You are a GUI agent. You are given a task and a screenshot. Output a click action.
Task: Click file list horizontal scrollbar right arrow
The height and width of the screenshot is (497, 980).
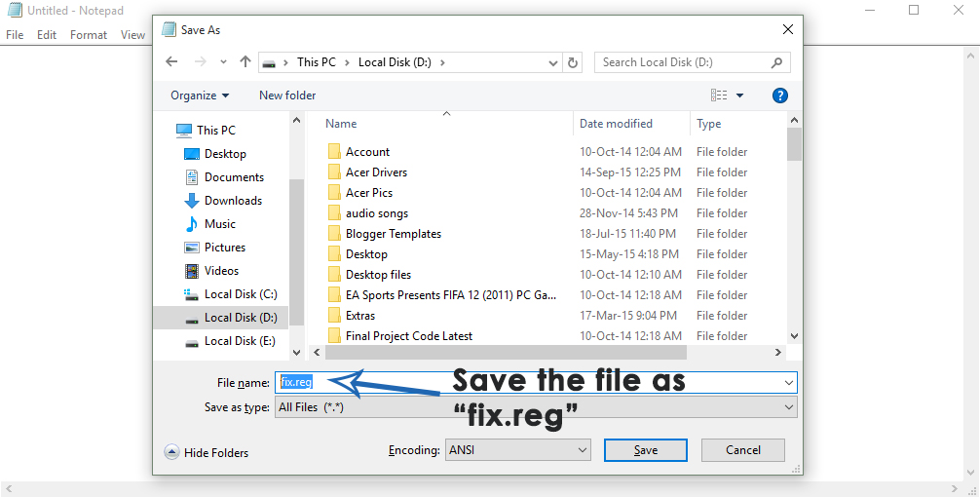click(x=778, y=353)
